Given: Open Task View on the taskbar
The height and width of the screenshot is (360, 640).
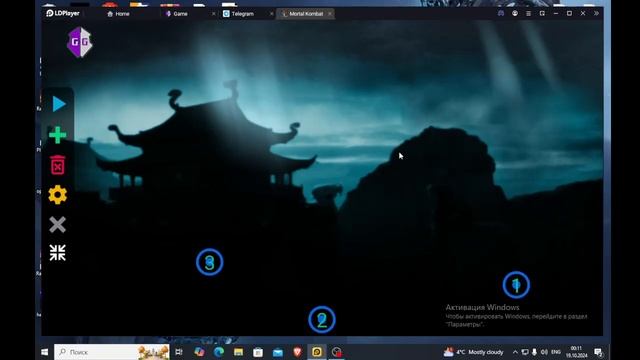Looking at the screenshot, I should (x=179, y=352).
